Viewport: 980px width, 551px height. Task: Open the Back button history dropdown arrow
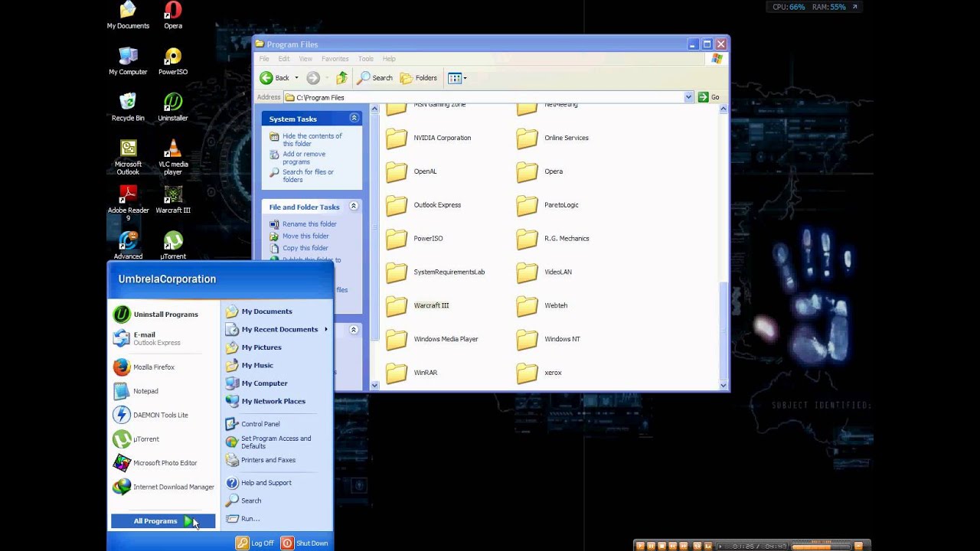pos(296,78)
